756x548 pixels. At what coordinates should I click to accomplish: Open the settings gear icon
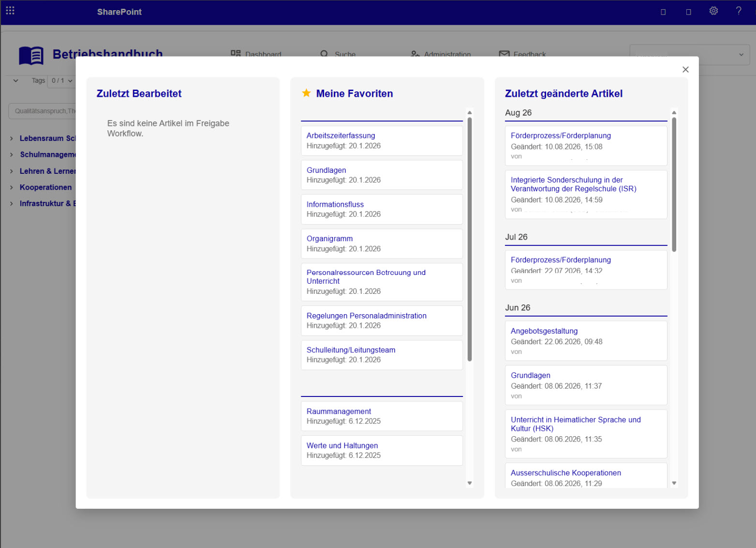pos(713,11)
